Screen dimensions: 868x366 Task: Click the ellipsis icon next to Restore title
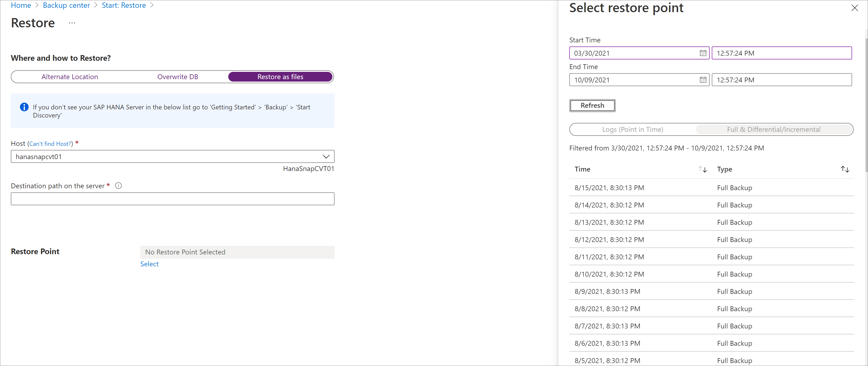(x=73, y=23)
